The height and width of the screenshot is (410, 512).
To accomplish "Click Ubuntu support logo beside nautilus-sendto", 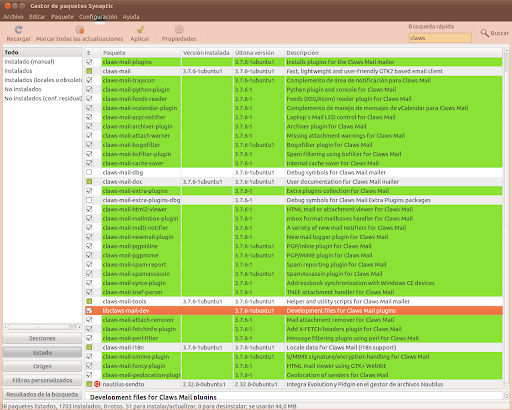I will [x=97, y=384].
